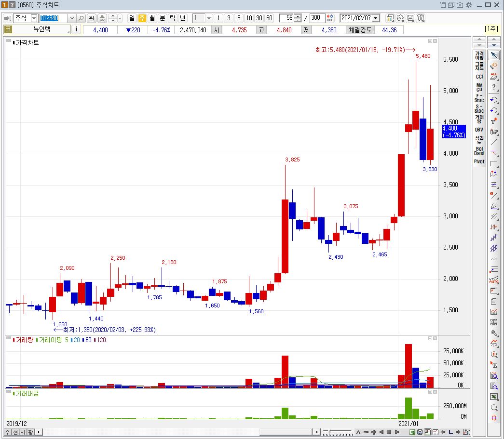The height and width of the screenshot is (439, 504).
Task: Click the magnifier icon in right toolbar
Action: pyautogui.click(x=494, y=407)
